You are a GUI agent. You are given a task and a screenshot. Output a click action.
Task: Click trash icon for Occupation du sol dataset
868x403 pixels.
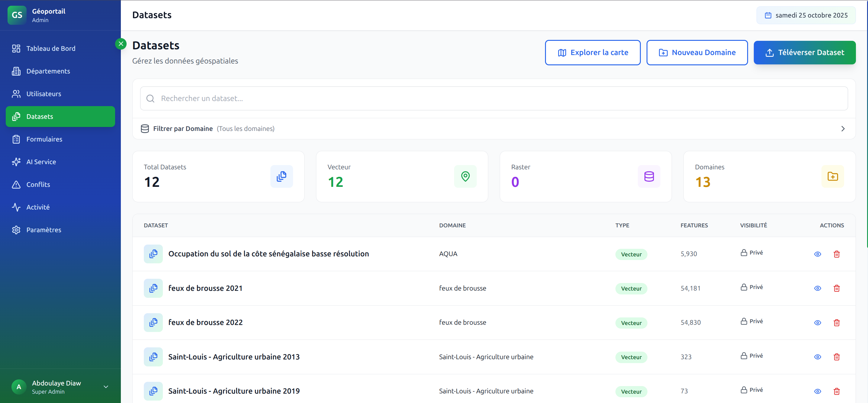pyautogui.click(x=836, y=254)
